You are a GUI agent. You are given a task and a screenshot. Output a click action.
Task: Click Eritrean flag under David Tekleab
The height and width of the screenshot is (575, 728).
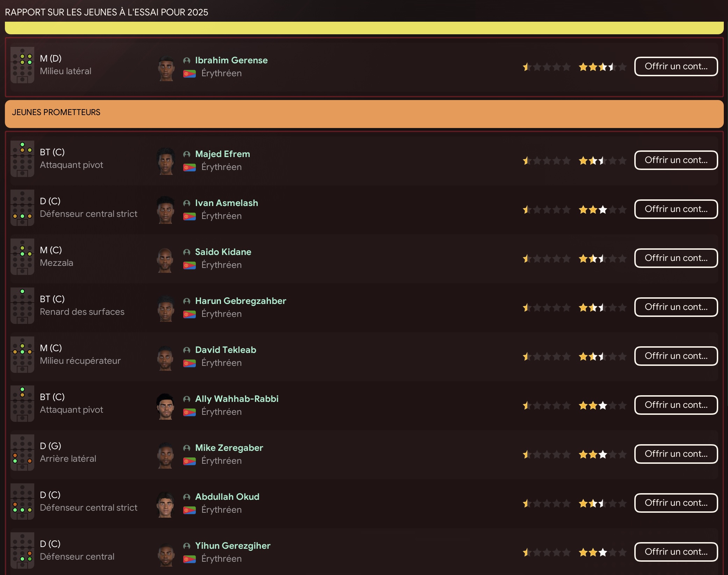click(190, 363)
